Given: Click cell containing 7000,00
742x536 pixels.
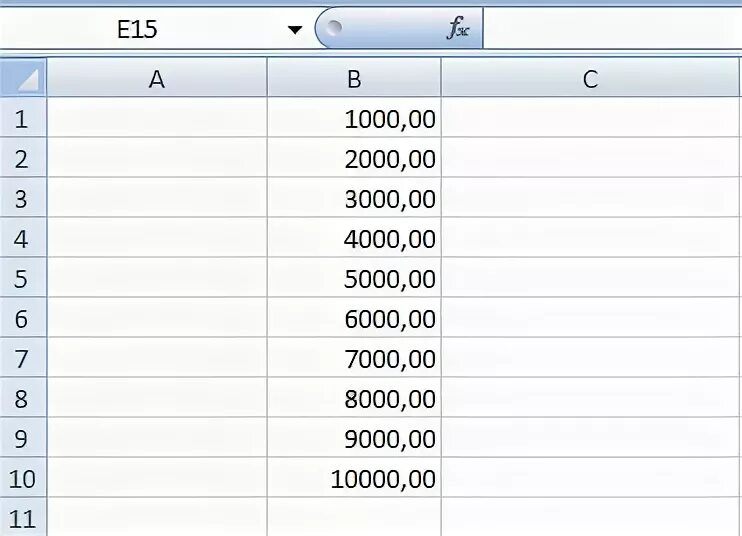Looking at the screenshot, I should [354, 358].
